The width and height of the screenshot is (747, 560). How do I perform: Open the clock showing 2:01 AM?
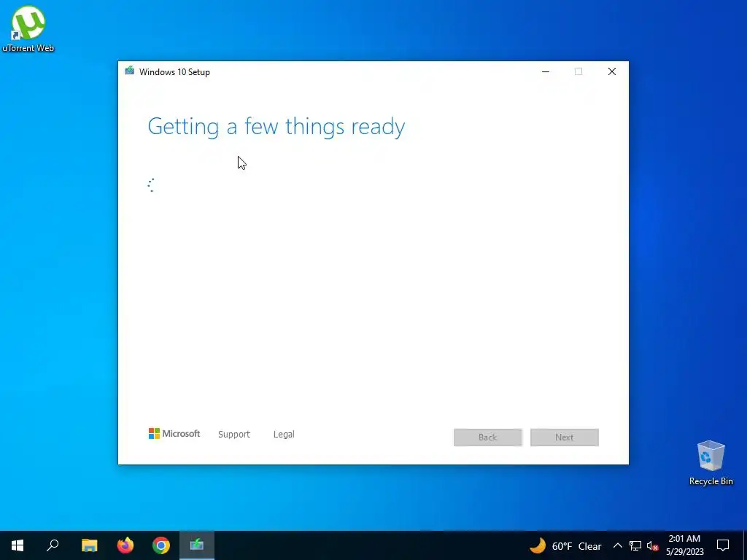[x=684, y=545]
